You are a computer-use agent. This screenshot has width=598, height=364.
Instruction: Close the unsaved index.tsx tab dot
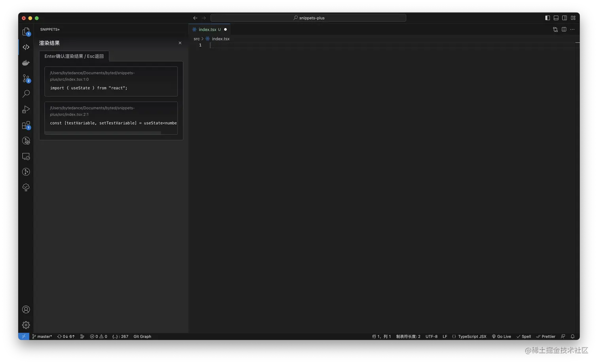[x=225, y=29]
